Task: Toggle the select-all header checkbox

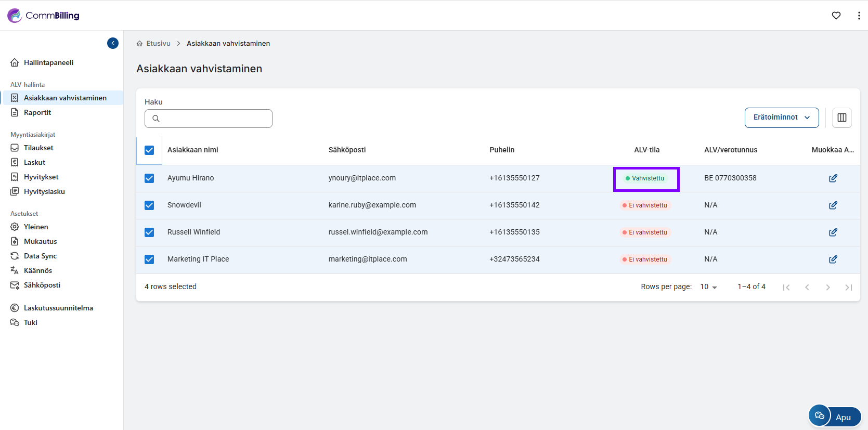Action: pos(149,150)
